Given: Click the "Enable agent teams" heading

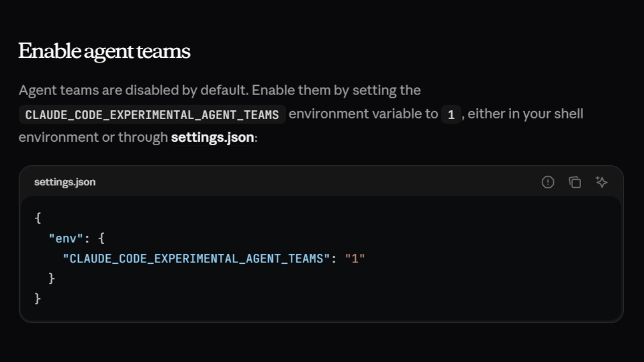Looking at the screenshot, I should click(104, 51).
